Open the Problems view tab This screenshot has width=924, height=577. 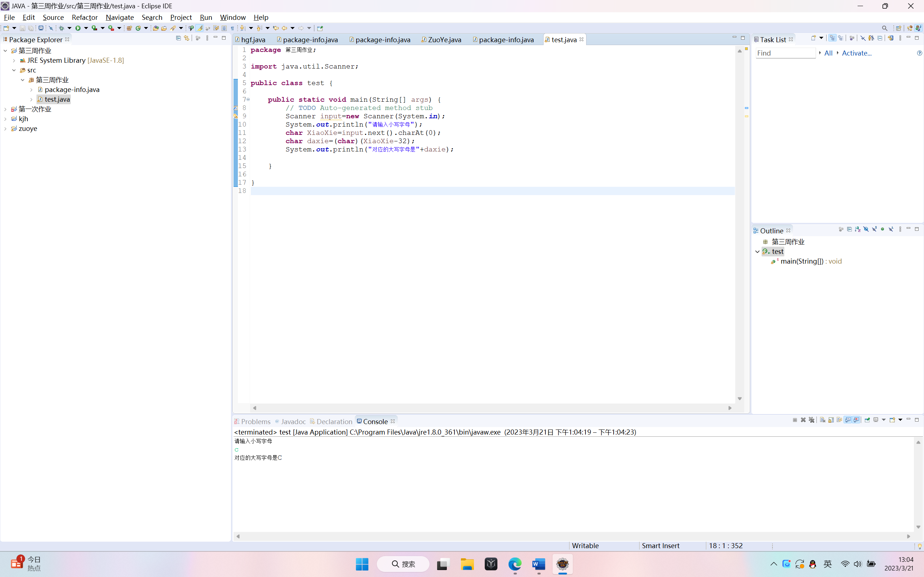point(255,421)
